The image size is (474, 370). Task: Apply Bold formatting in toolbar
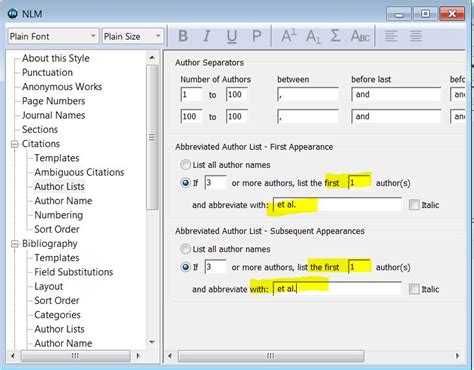(183, 36)
